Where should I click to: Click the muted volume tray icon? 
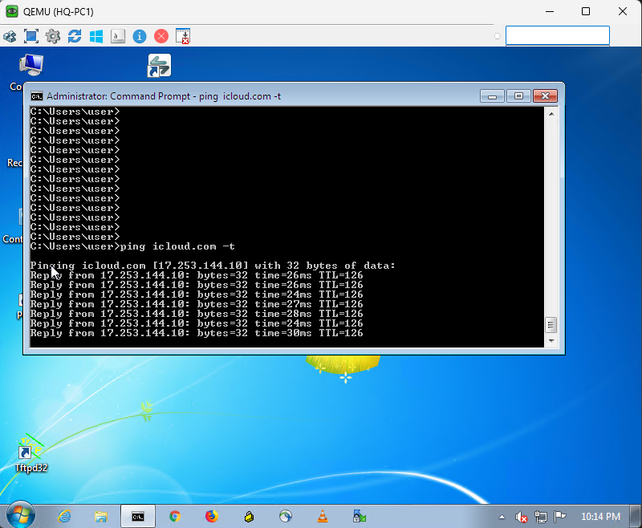520,516
